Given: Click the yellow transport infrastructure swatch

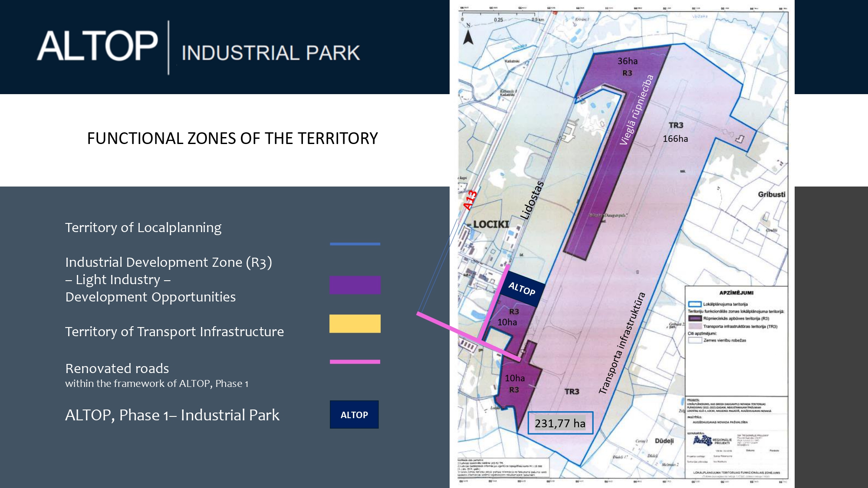Looking at the screenshot, I should coord(355,324).
